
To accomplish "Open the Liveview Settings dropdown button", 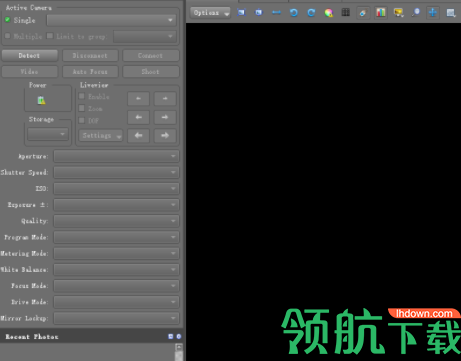I will 101,136.
